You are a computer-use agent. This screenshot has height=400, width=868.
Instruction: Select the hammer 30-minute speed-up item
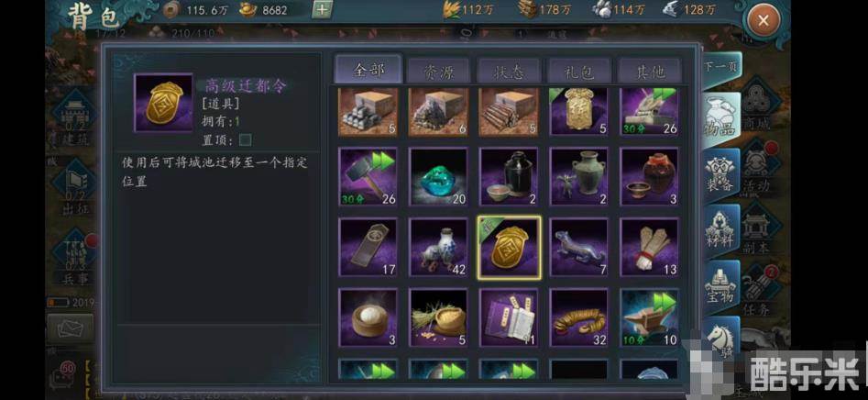pos(368,177)
